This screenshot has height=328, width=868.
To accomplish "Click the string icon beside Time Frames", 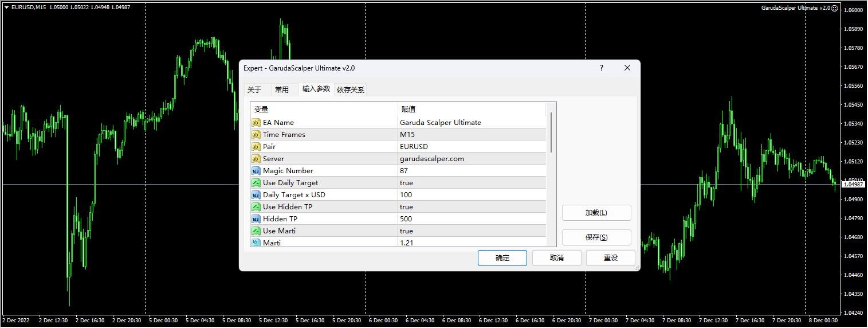I will click(256, 135).
